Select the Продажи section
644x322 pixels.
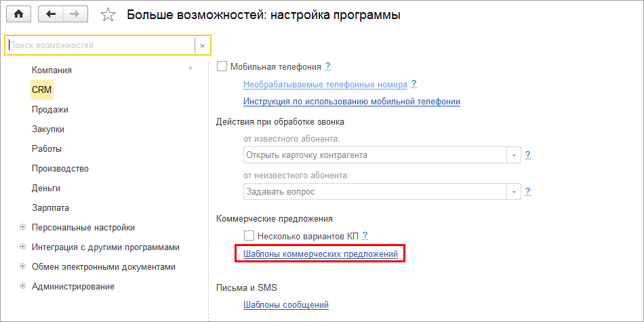point(50,109)
